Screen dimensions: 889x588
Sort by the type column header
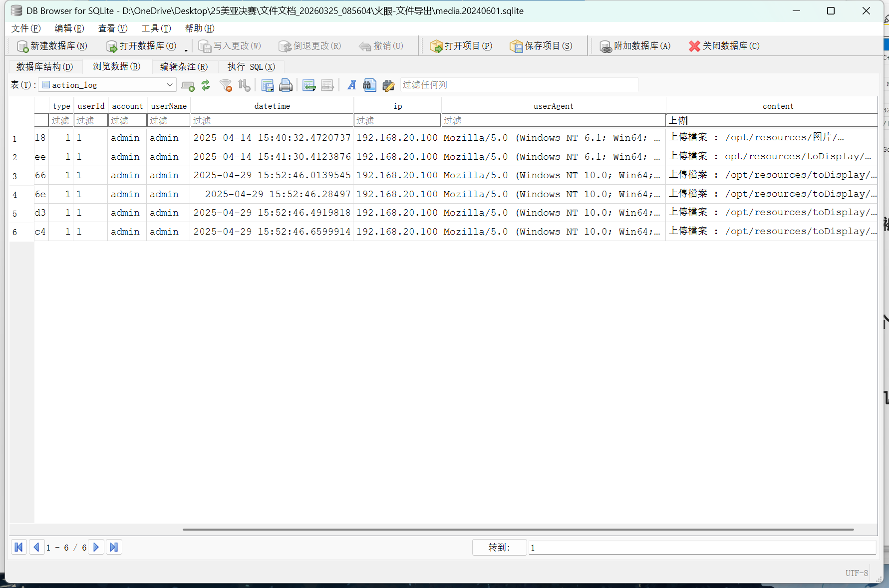[61, 106]
